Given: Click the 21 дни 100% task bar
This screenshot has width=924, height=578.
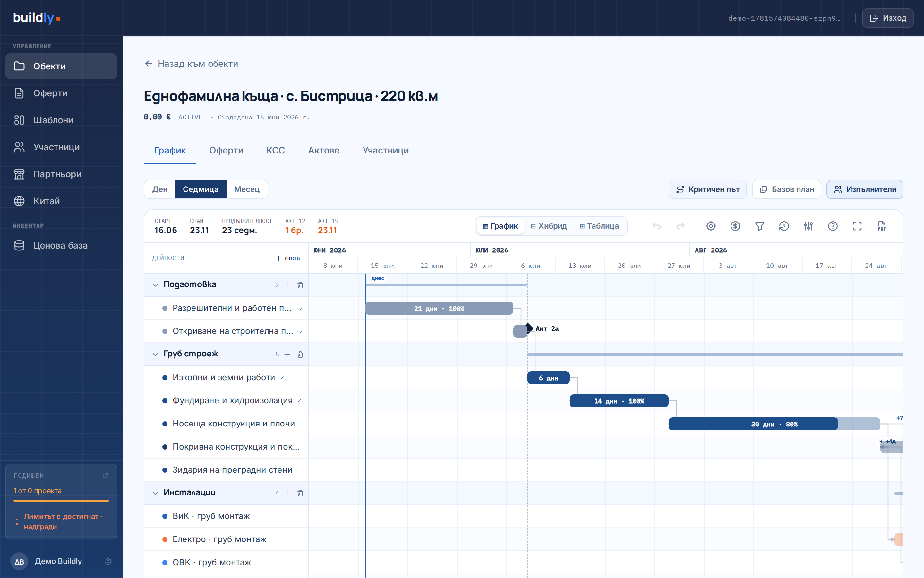Looking at the screenshot, I should click(x=439, y=309).
